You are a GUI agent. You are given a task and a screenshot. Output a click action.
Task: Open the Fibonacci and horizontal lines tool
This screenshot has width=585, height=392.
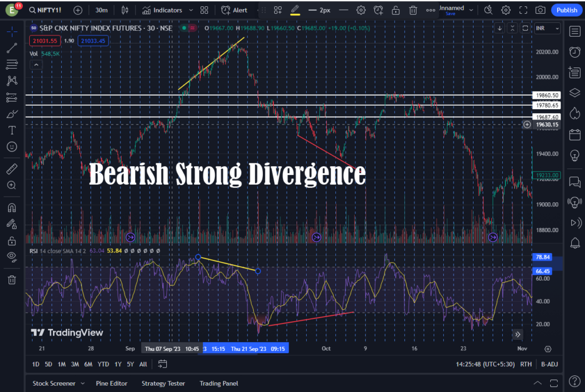click(x=11, y=64)
